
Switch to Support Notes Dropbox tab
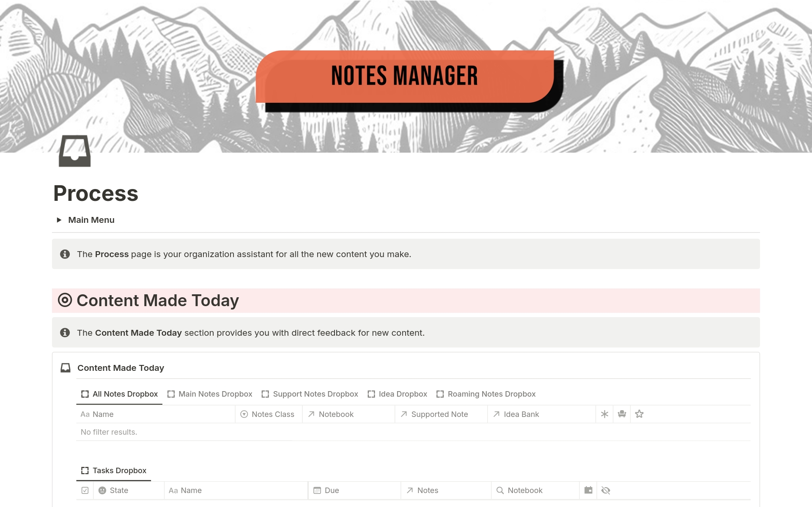tap(316, 394)
